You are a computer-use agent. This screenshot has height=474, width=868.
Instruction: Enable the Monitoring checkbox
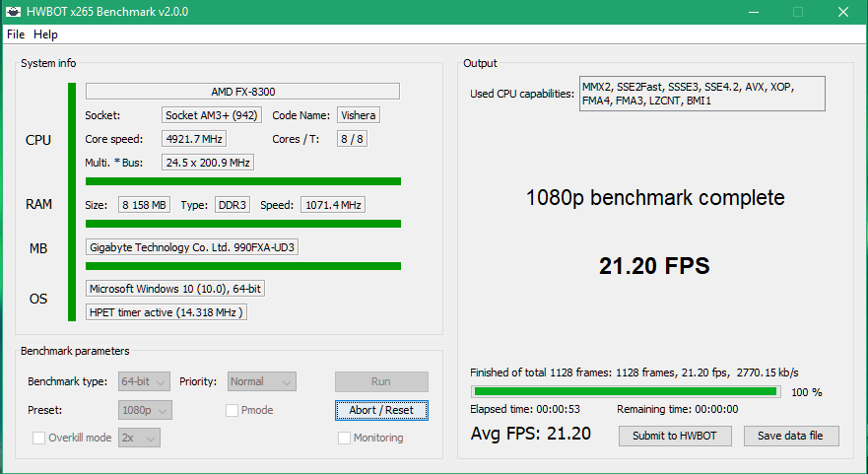pyautogui.click(x=344, y=438)
